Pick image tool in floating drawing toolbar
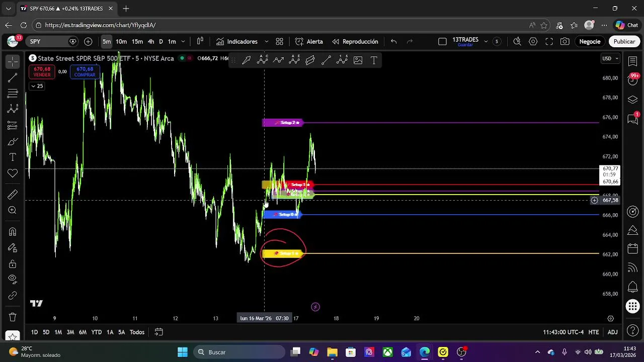 pos(358,60)
